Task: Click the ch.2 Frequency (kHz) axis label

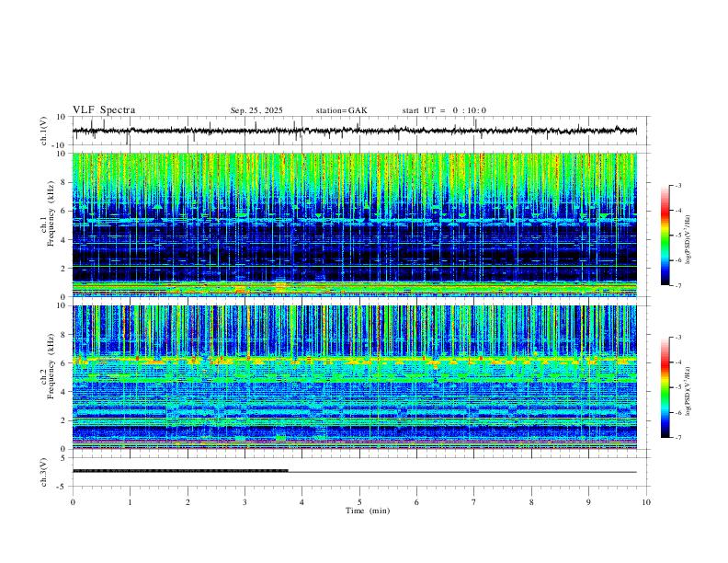Action: coord(47,366)
